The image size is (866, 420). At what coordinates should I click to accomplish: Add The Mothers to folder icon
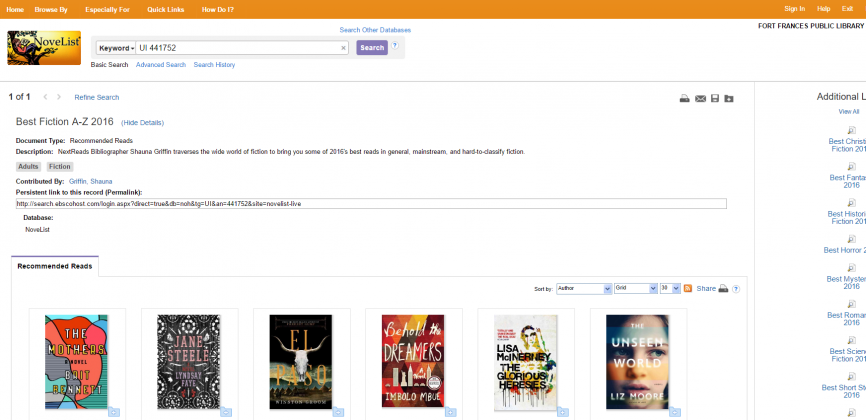coord(114,412)
